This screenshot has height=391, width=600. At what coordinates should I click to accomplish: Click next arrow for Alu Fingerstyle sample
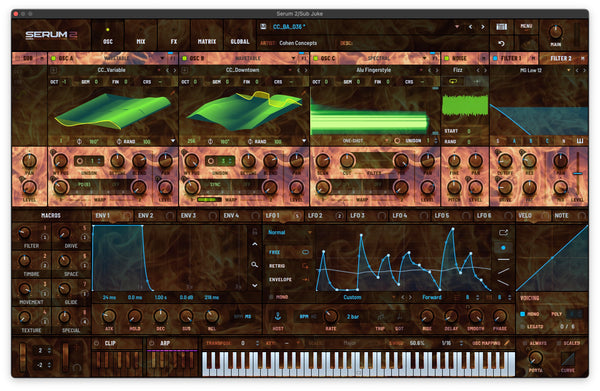tap(437, 70)
